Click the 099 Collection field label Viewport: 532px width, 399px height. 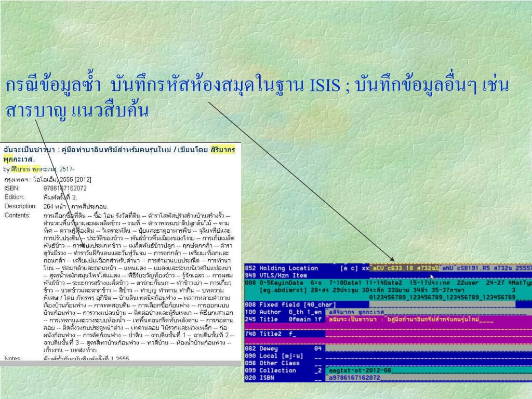coord(270,370)
